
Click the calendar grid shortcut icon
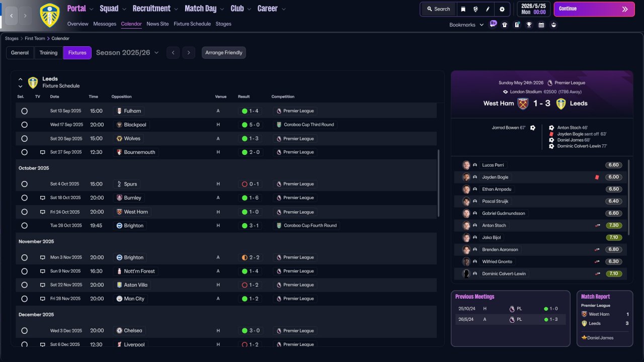tap(541, 25)
